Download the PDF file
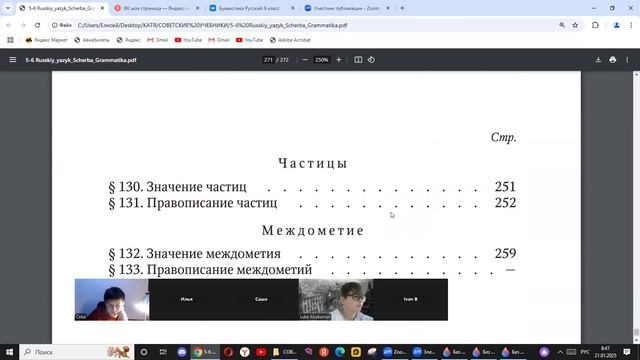 click(598, 60)
